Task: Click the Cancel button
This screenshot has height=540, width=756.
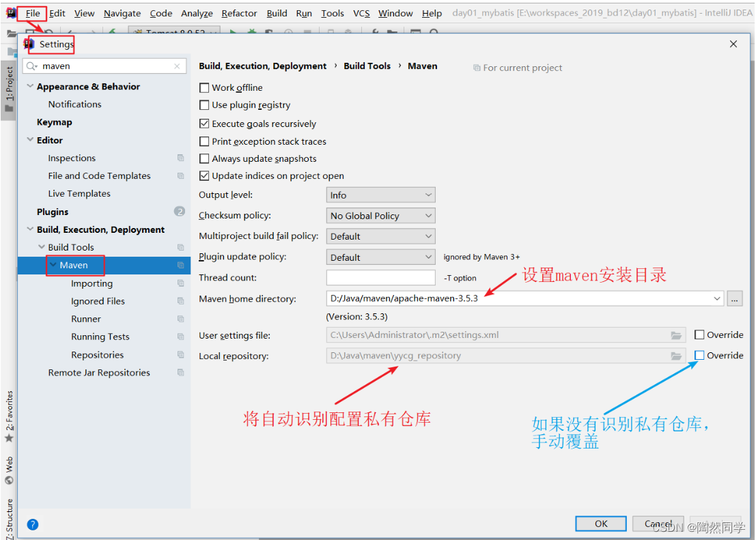Action: click(x=658, y=524)
